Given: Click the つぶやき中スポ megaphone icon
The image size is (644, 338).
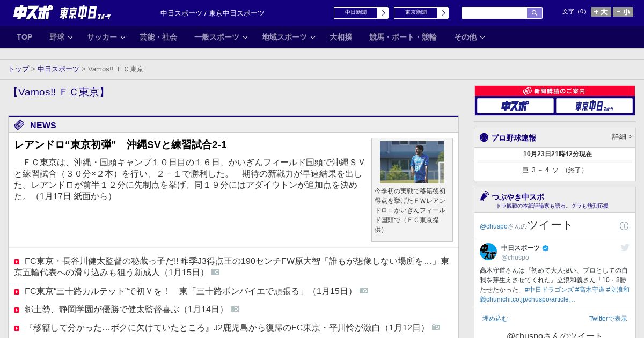Looking at the screenshot, I should tap(484, 196).
